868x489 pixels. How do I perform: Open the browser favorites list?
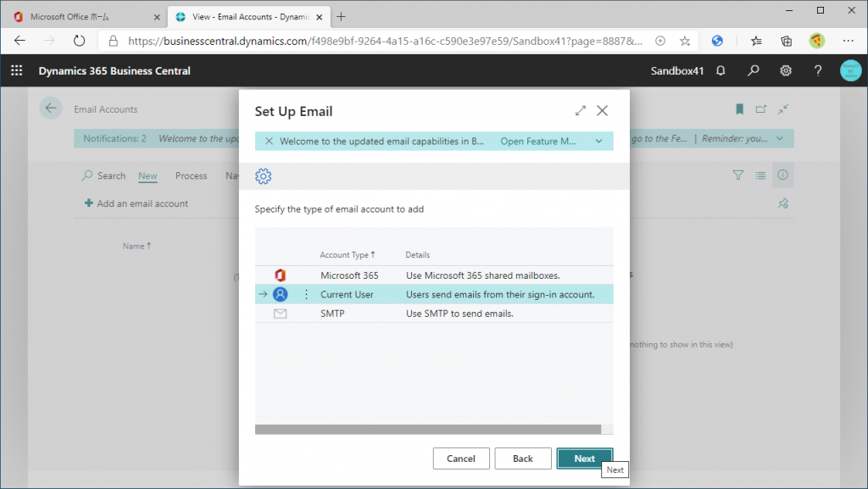click(756, 41)
